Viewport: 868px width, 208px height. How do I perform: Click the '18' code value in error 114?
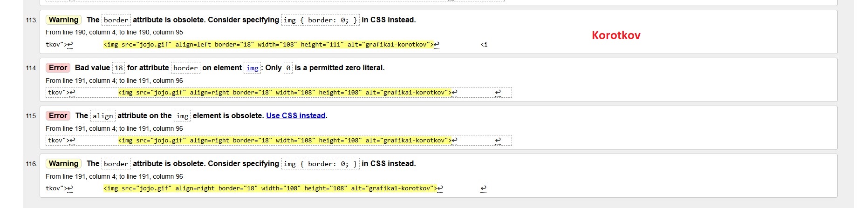119,68
